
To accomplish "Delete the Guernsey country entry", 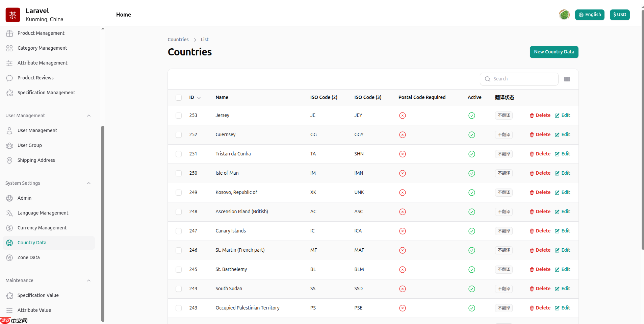I will click(540, 134).
